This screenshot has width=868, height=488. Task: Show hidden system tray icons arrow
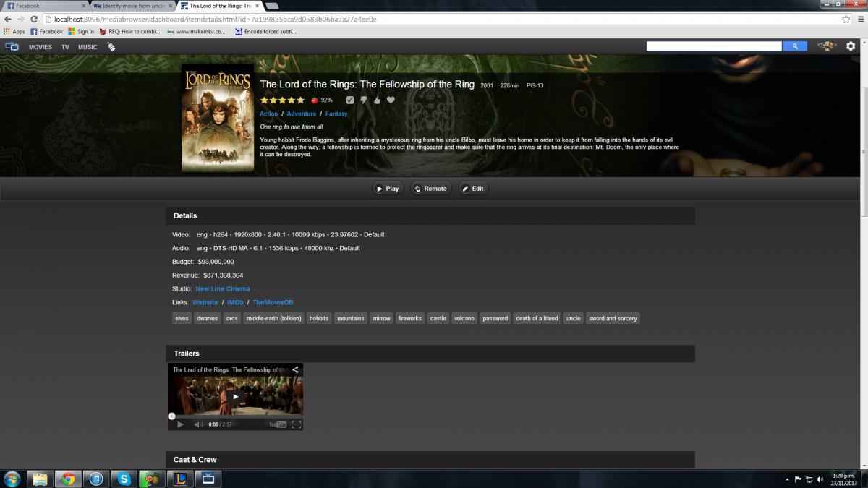787,479
